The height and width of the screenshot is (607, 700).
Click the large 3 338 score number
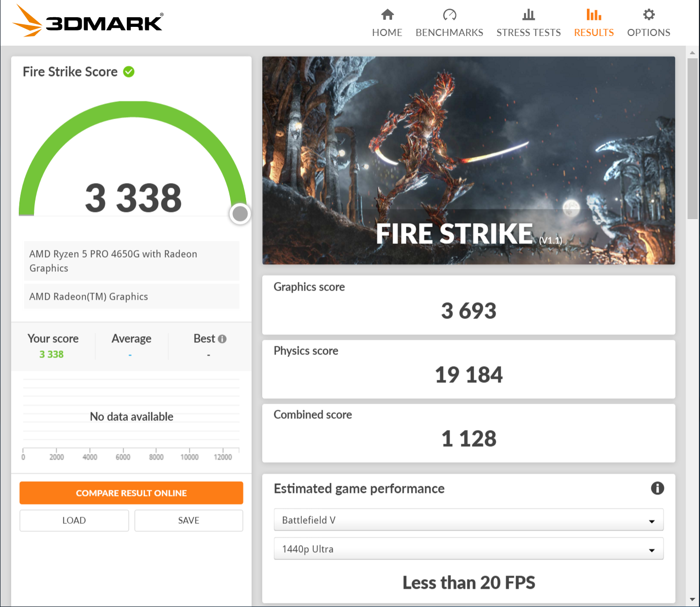133,198
